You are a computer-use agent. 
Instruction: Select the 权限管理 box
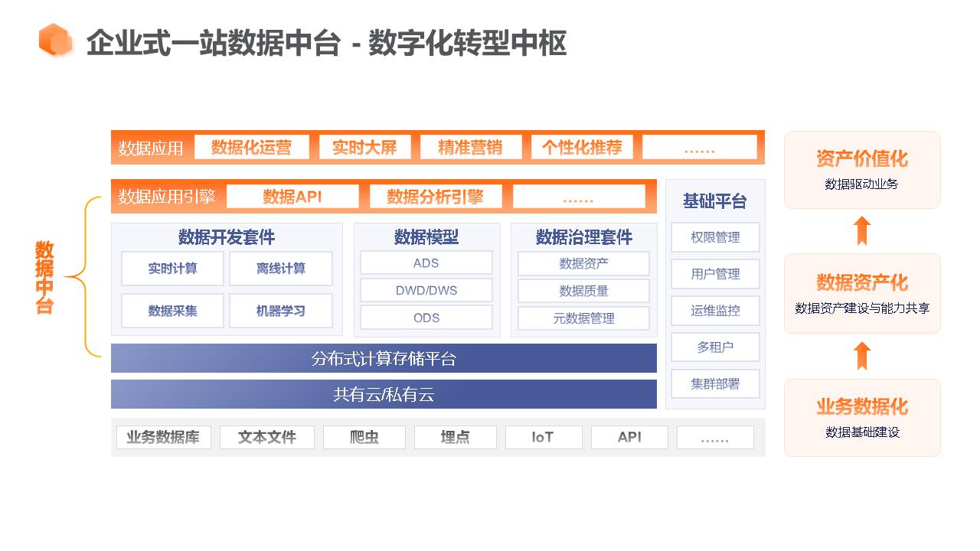(x=715, y=237)
